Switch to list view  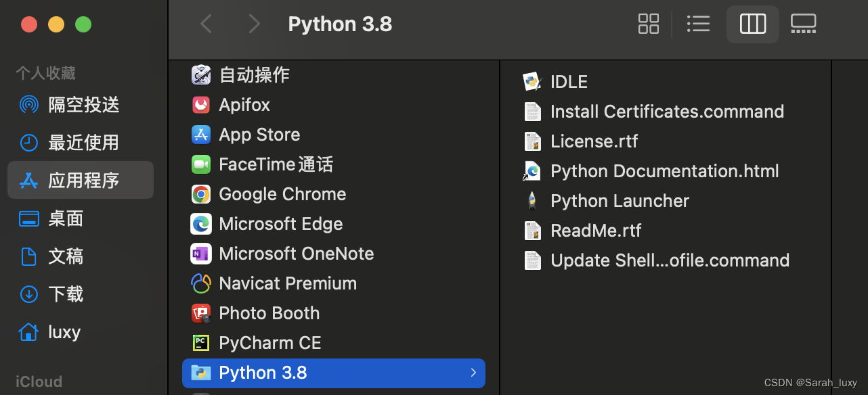(x=698, y=24)
